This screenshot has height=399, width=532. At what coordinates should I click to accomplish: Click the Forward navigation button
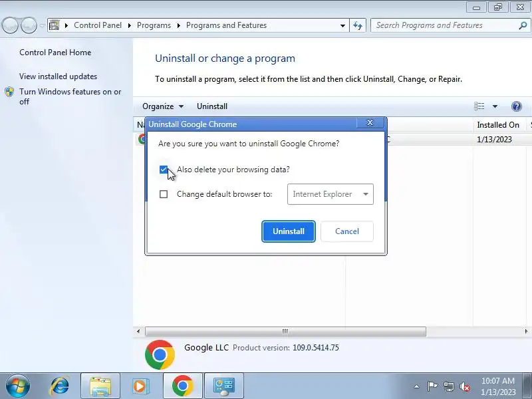point(29,25)
